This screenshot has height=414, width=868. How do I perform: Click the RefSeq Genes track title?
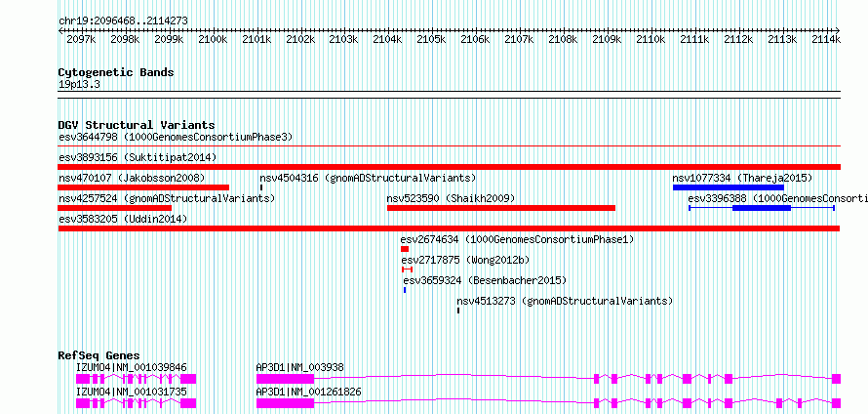(x=99, y=355)
